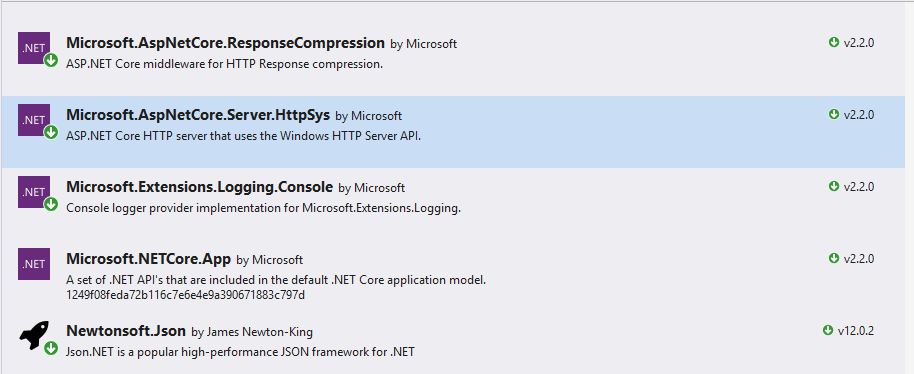The image size is (914, 374).
Task: Click installed badge on Logging.Console icon
Action: [51, 204]
